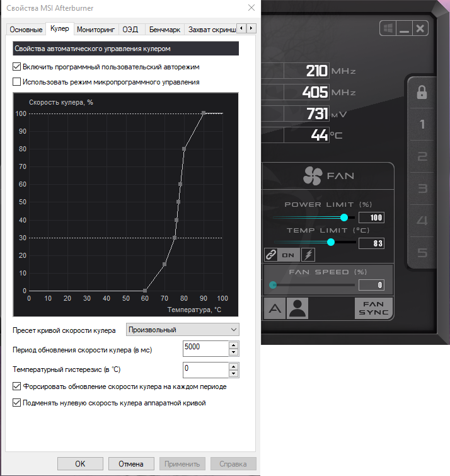Click the fan curve node at 90°C, 100%
This screenshot has width=450, height=476.
204,113
